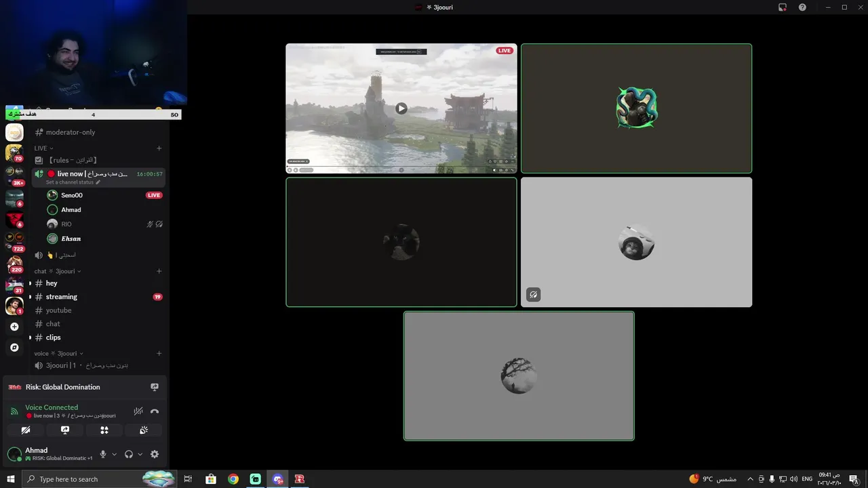Viewport: 868px width, 488px height.
Task: Open the hey text channel
Action: click(x=99, y=283)
